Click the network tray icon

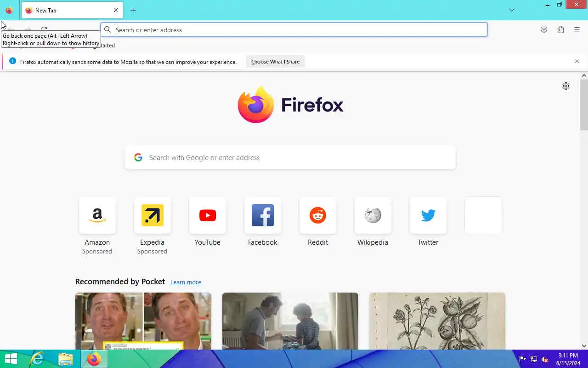pos(534,359)
